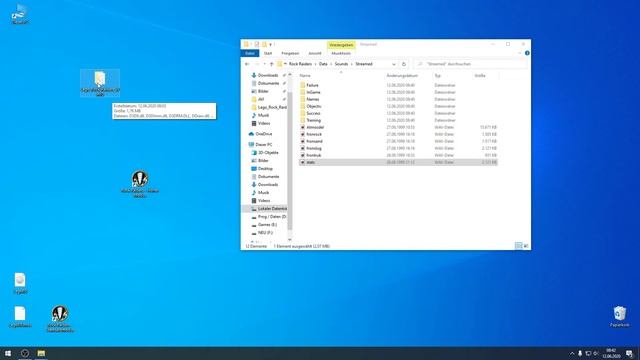Image resolution: width=640 pixels, height=360 pixels.
Task: Select the Atmosdel WAV file icon
Action: [x=302, y=127]
